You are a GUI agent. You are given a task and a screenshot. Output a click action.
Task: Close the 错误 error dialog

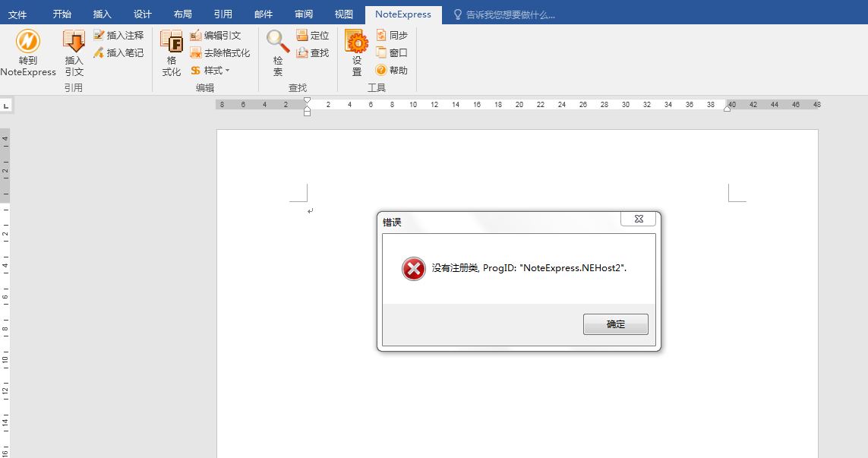pyautogui.click(x=638, y=219)
